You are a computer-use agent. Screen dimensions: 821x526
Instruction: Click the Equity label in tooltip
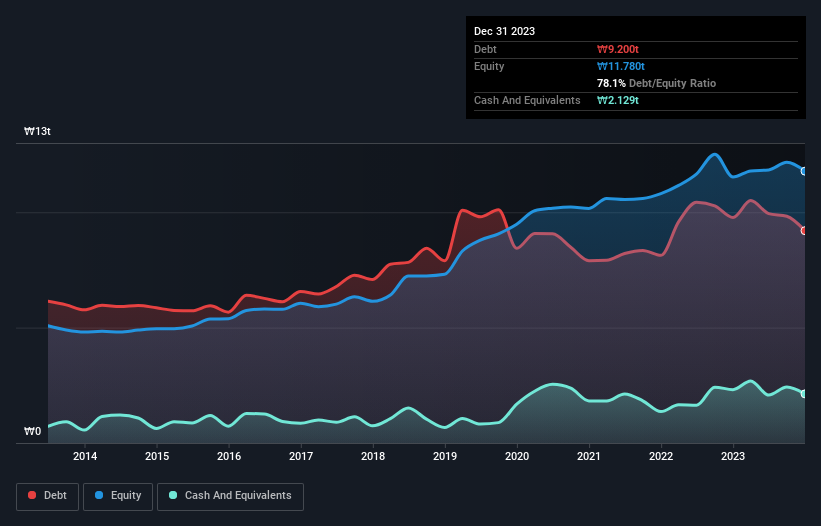pos(489,66)
